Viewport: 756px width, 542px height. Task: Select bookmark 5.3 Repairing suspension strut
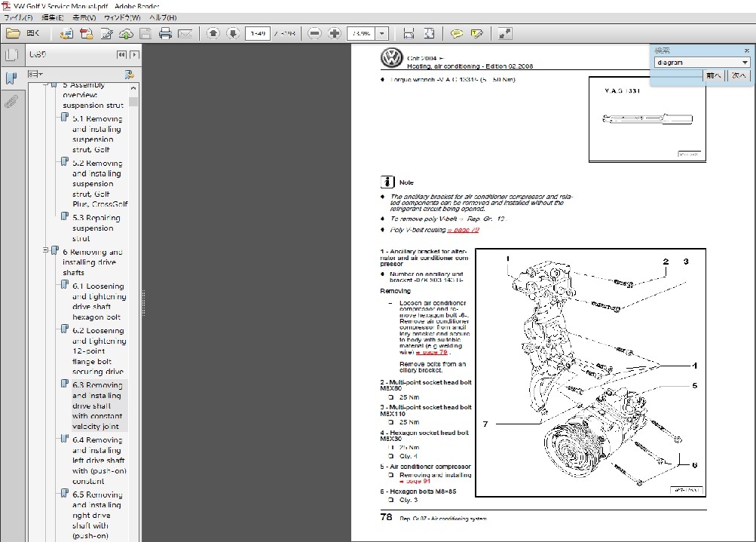pos(96,228)
